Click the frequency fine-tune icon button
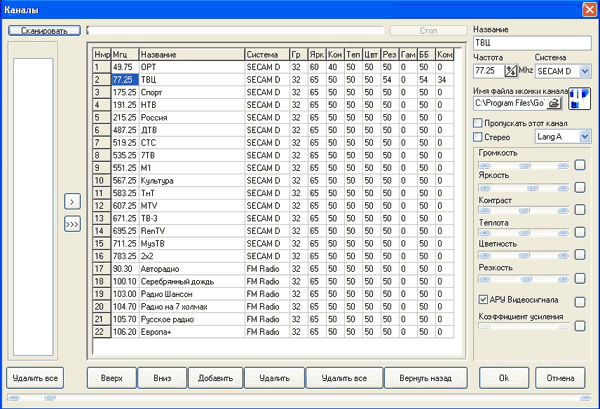Image resolution: width=600 pixels, height=409 pixels. (511, 71)
